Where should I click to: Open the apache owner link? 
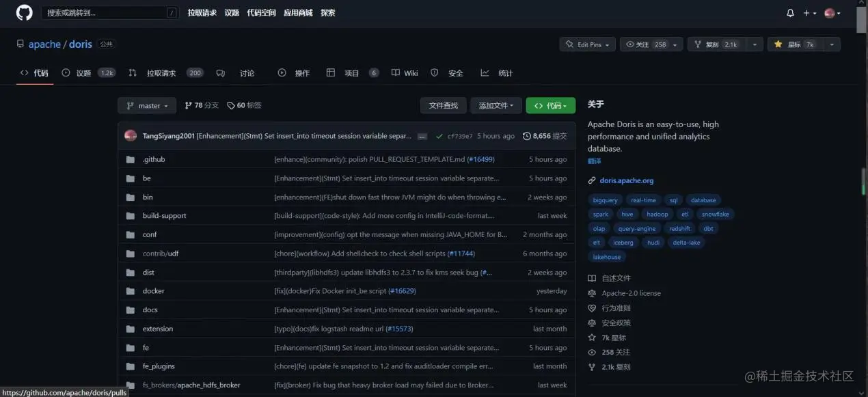tap(44, 44)
